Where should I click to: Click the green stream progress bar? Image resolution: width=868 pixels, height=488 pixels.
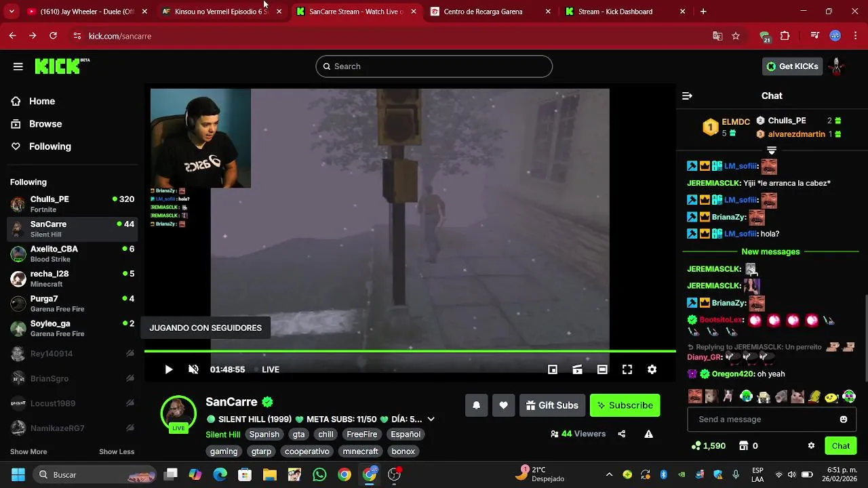[x=410, y=351]
